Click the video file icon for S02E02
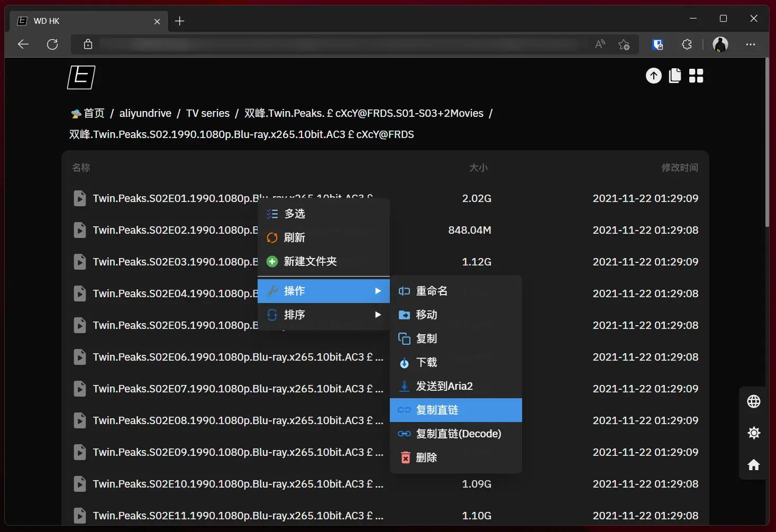Image resolution: width=776 pixels, height=532 pixels. point(80,230)
